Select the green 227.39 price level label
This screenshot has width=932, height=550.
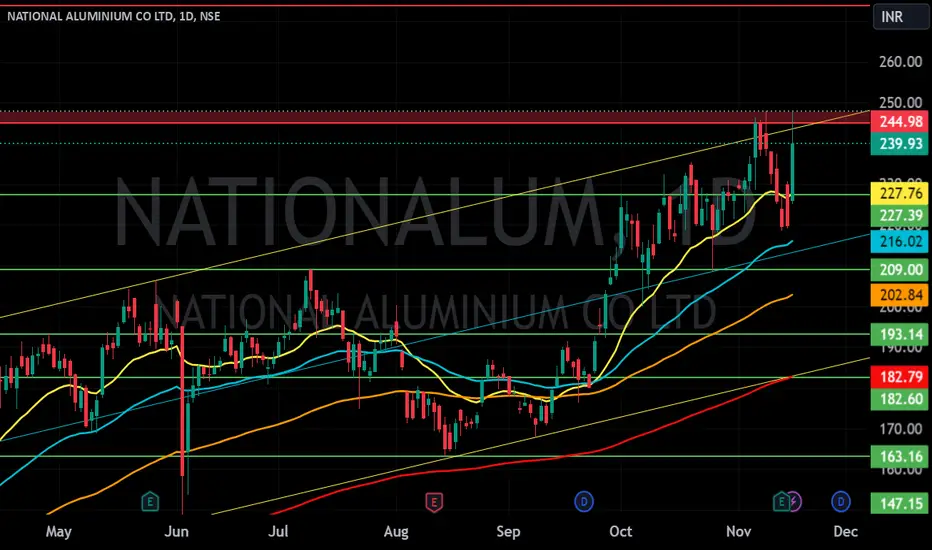click(900, 215)
